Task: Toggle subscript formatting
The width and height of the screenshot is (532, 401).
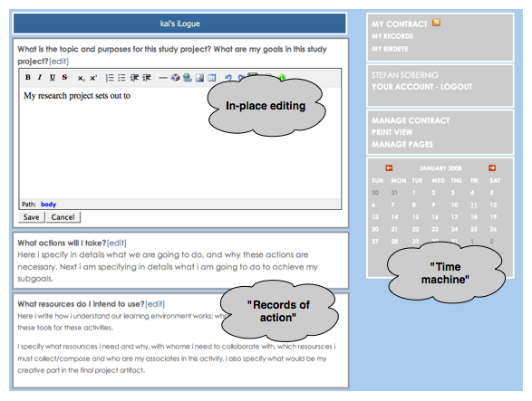Action: 81,78
